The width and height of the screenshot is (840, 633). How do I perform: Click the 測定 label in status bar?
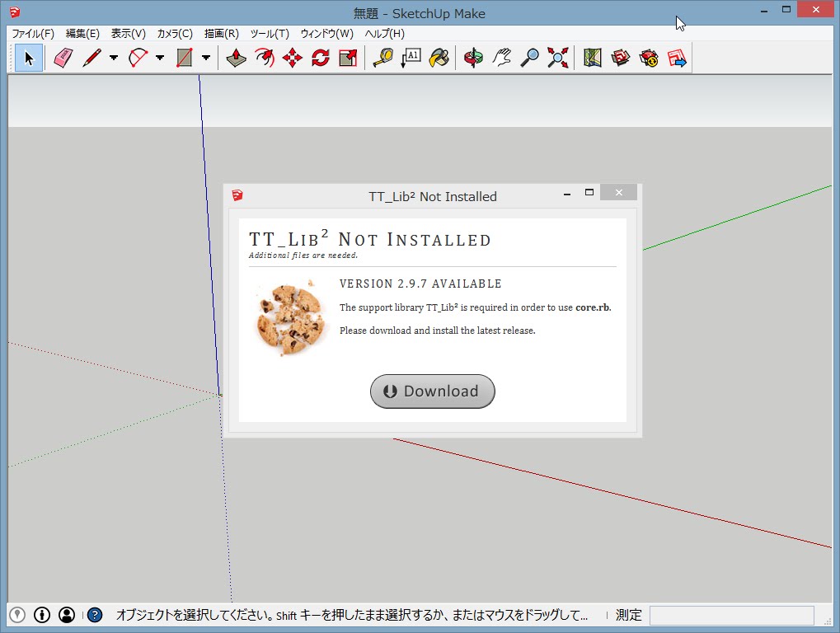[628, 615]
